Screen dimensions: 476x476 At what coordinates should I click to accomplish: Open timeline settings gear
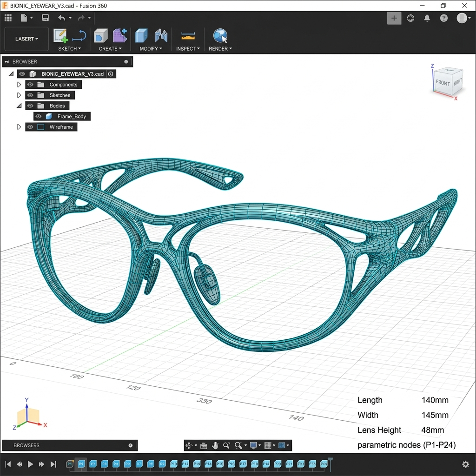[x=465, y=464]
